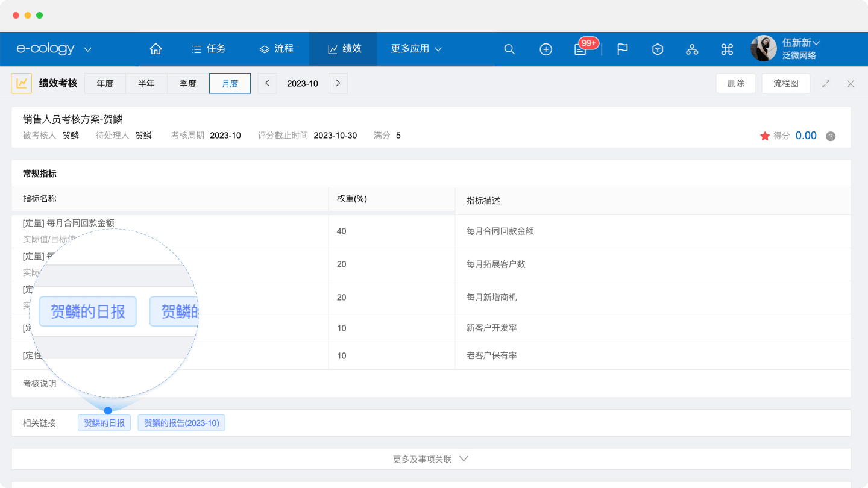Open the 流程图 button
Screen dimensions: 868x488
click(785, 83)
